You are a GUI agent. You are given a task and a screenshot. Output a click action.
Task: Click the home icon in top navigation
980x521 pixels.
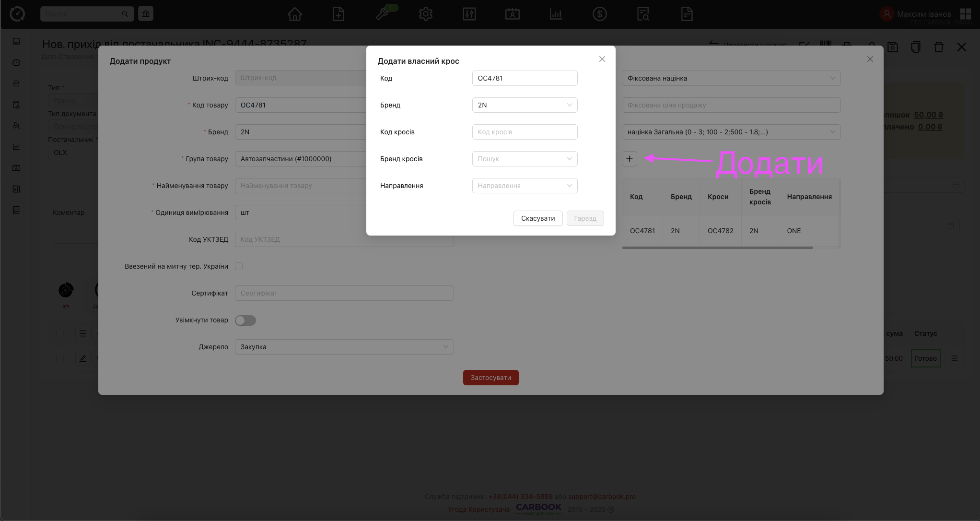[x=294, y=14]
